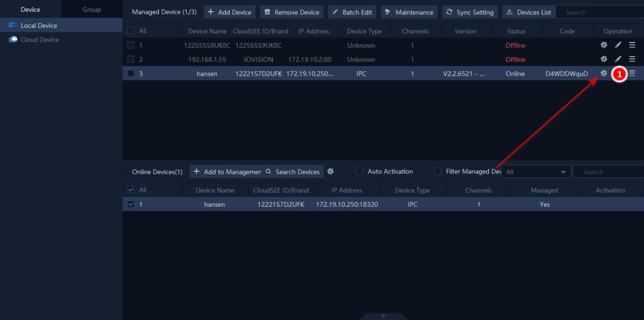Check the box for managed device 3
The width and height of the screenshot is (644, 320).
click(131, 74)
